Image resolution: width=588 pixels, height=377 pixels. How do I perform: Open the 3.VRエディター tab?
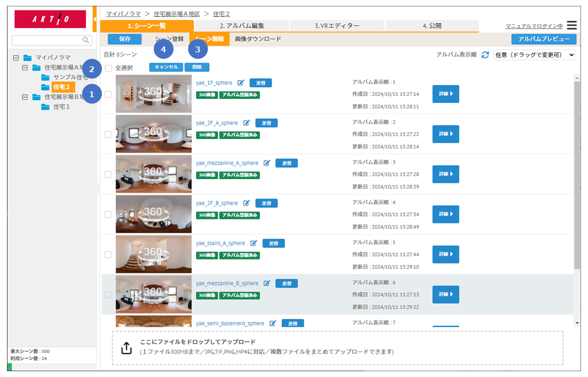pos(337,26)
